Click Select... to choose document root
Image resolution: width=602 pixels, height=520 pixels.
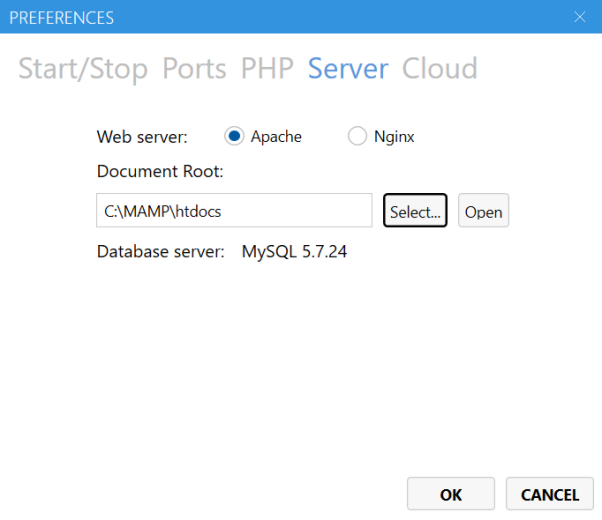point(415,210)
